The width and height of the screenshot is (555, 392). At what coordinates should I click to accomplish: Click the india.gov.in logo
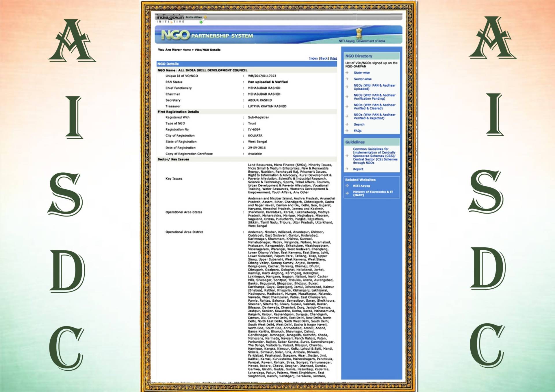(x=170, y=18)
